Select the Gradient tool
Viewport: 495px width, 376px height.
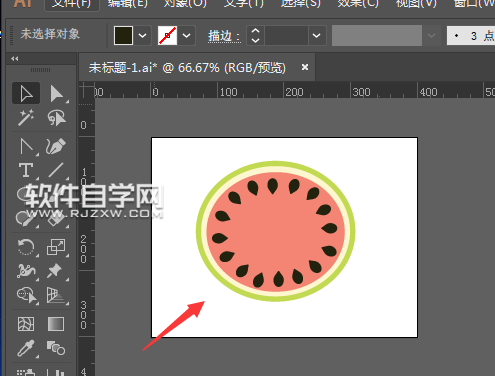click(x=56, y=324)
